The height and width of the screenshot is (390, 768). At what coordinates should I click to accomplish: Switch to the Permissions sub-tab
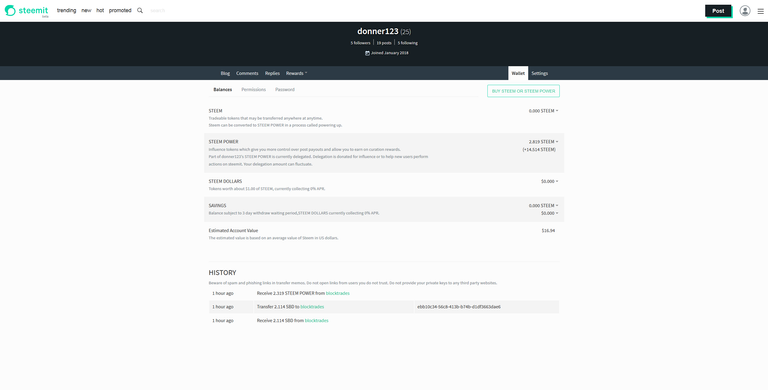tap(254, 90)
